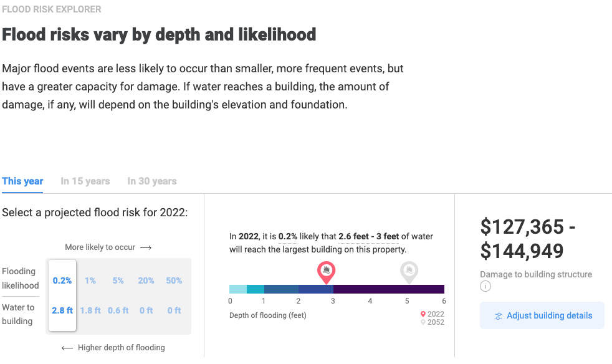Switch to the In 15 years tab

pyautogui.click(x=85, y=181)
